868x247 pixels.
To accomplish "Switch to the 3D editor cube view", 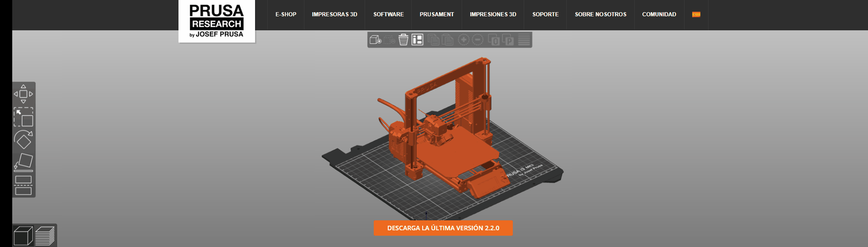I will pyautogui.click(x=23, y=236).
